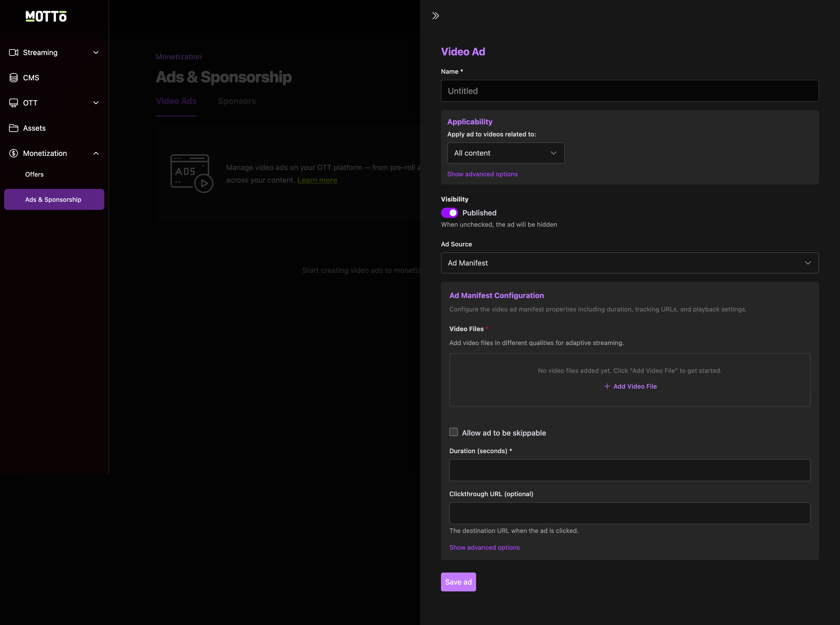Open the Ad Source dropdown
This screenshot has width=840, height=625.
tap(629, 263)
